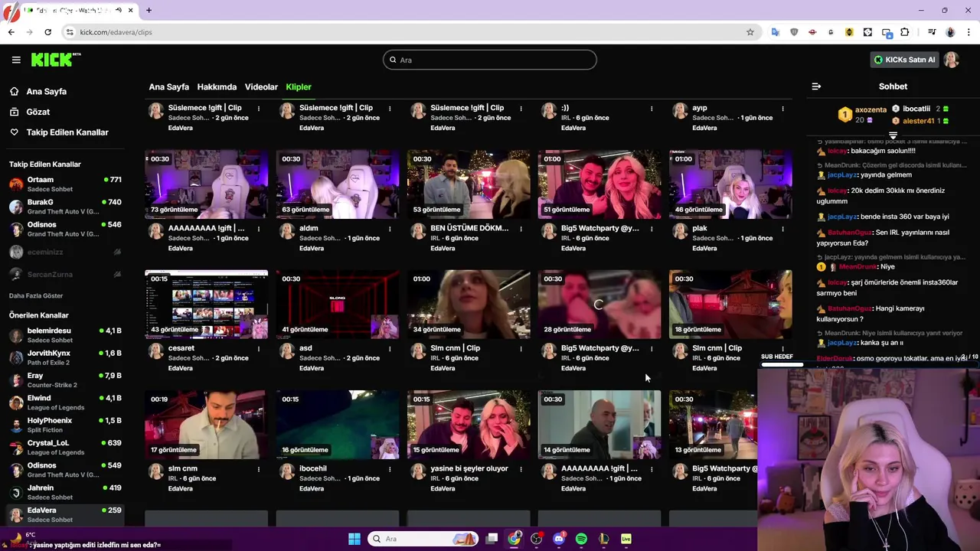
Task: Open the three-dot menu of 'aldım' clip
Action: (390, 229)
